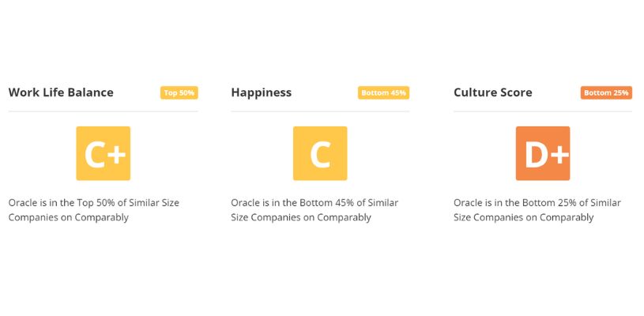This screenshot has height=316, width=644.
Task: Click divider line below Happiness heading
Action: pos(320,111)
